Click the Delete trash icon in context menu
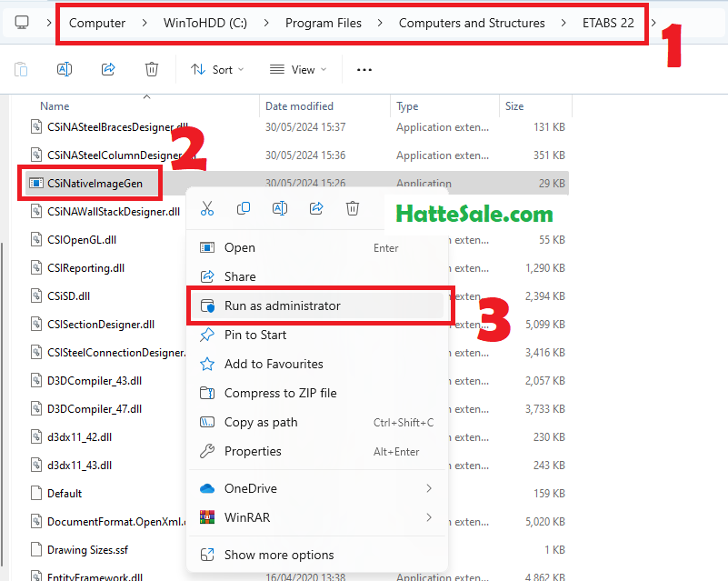The image size is (728, 581). [x=353, y=209]
